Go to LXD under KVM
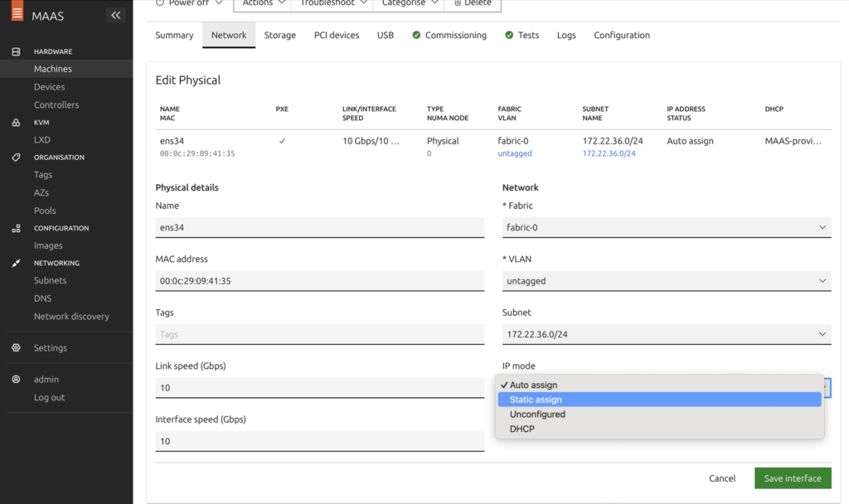This screenshot has width=849, height=504. pyautogui.click(x=42, y=139)
